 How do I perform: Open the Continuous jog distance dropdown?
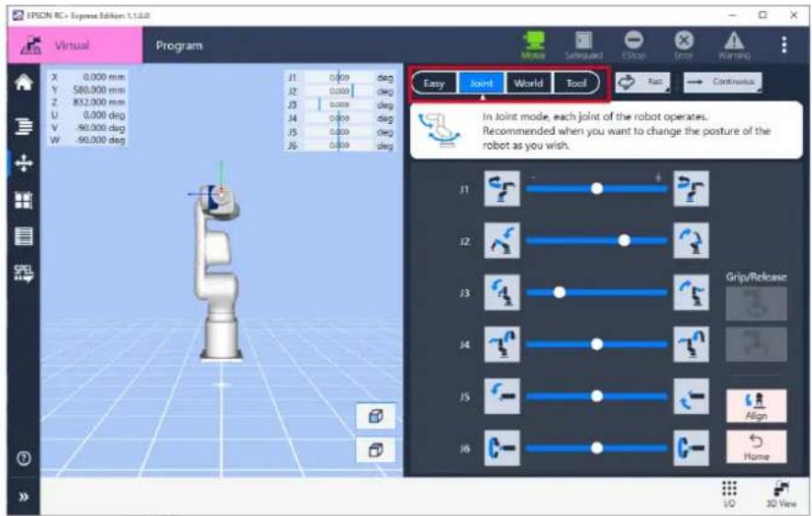(x=723, y=83)
